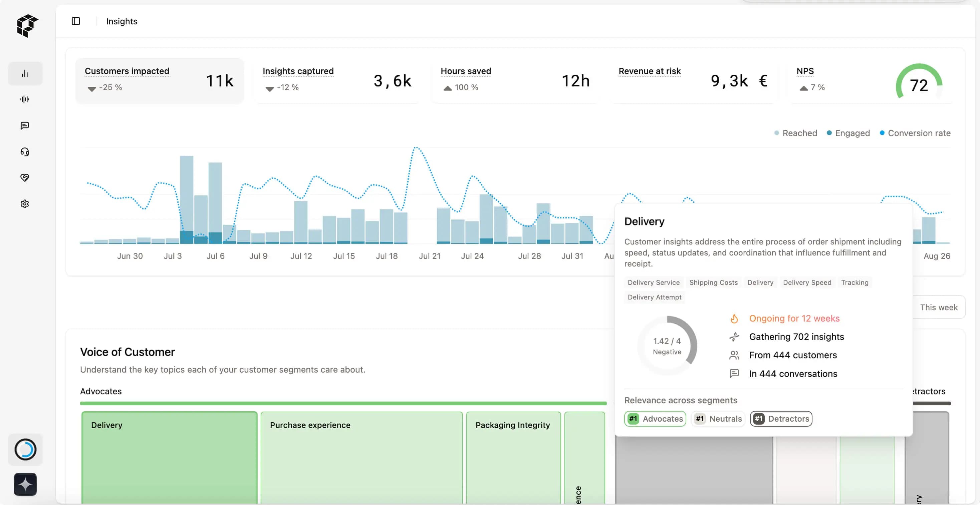Open the audio waveform sidebar icon
Screen dimensions: 980x505
tap(25, 100)
